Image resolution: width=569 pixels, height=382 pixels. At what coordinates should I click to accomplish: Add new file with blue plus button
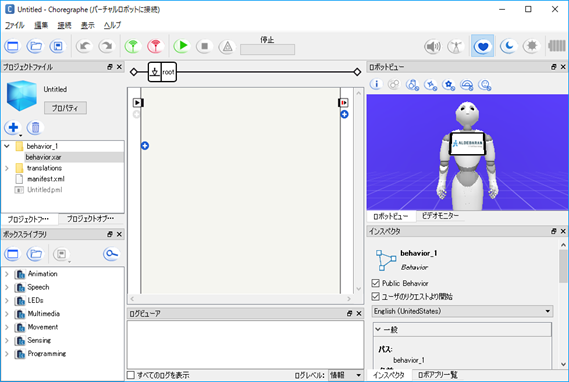(x=13, y=127)
